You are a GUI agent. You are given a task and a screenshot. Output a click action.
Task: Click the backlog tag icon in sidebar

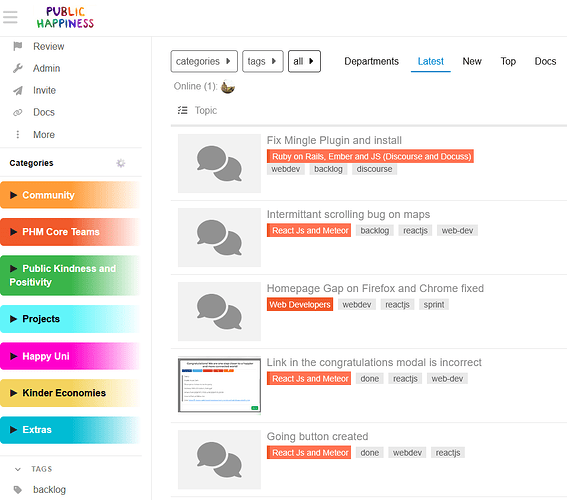[18, 490]
